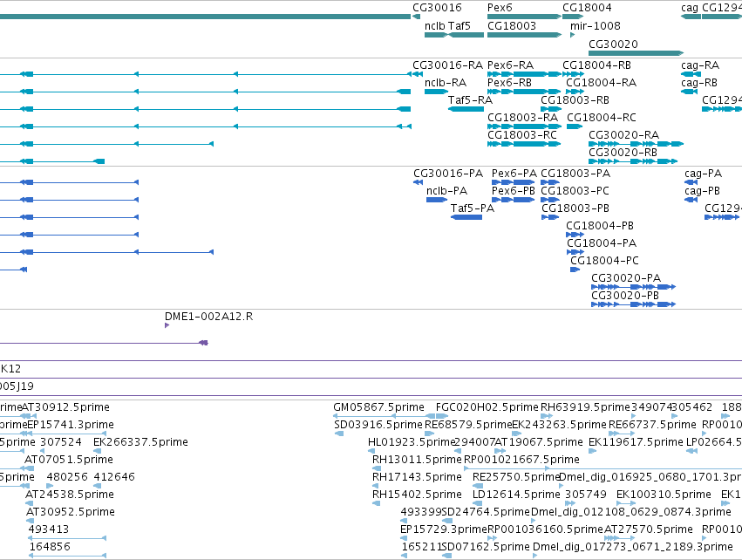Click the CG18004-RC transcript label

click(x=602, y=118)
